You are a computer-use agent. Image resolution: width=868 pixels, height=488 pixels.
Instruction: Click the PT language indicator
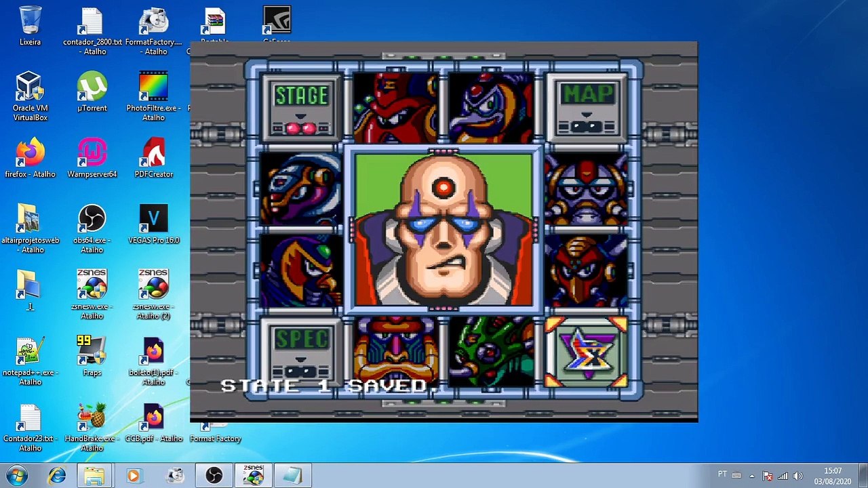[722, 474]
